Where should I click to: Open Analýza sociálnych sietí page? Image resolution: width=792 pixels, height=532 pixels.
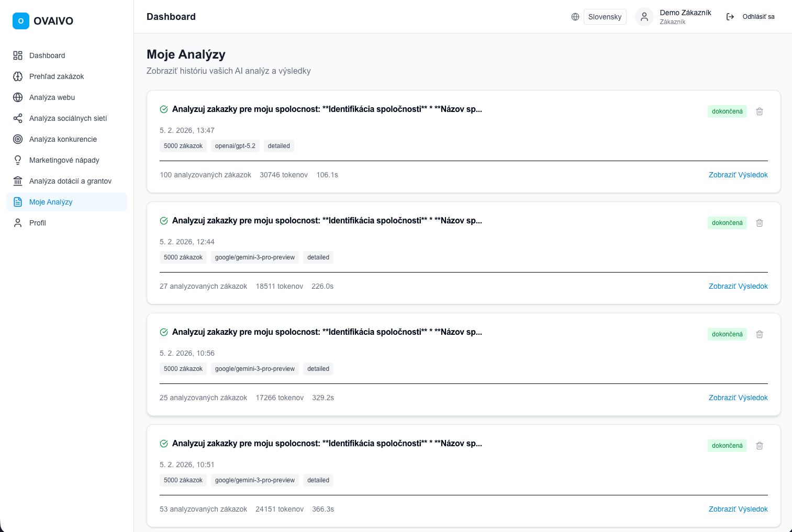(68, 118)
